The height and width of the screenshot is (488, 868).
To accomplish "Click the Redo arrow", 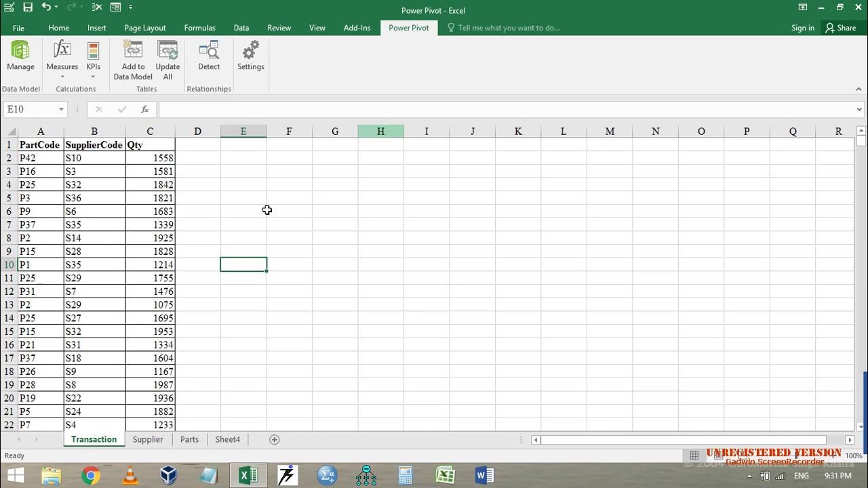I will (71, 7).
